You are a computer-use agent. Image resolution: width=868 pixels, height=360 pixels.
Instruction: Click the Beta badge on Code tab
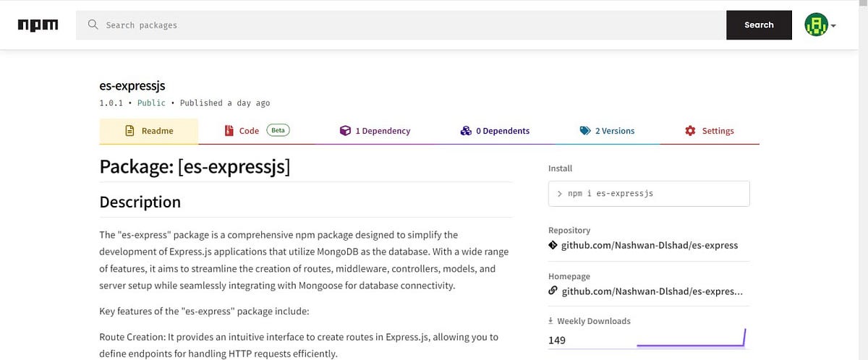pos(278,131)
